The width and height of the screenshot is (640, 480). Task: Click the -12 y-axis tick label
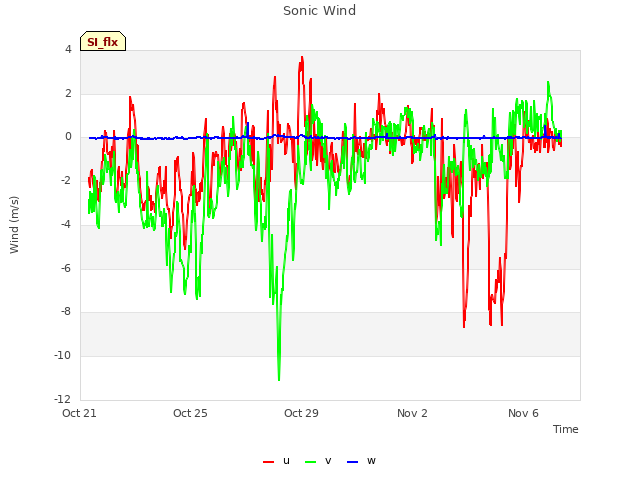[x=63, y=399]
